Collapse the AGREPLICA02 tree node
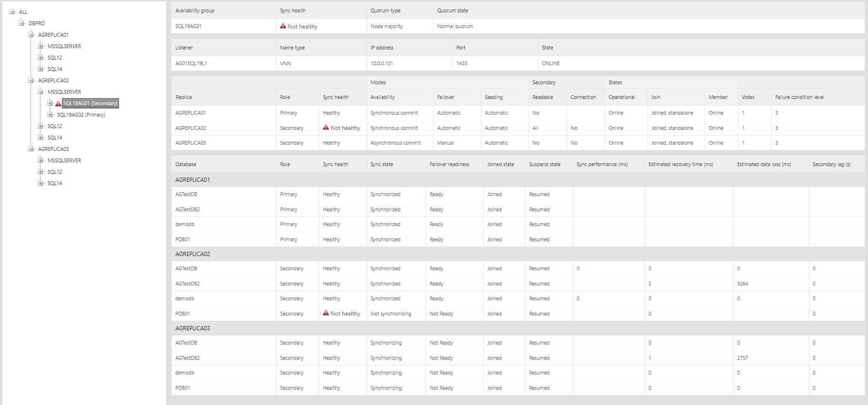Image resolution: width=868 pixels, height=405 pixels. coord(31,80)
